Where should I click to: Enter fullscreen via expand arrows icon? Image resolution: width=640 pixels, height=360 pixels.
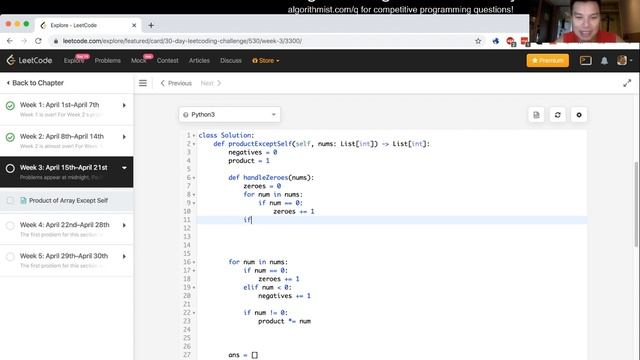point(627,83)
